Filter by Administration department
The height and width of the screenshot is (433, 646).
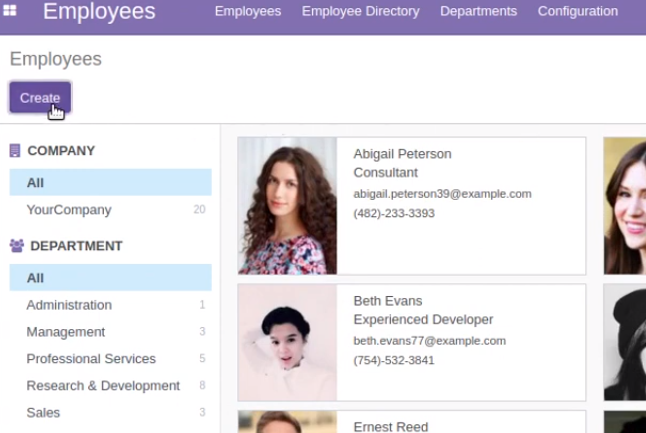[110, 305]
